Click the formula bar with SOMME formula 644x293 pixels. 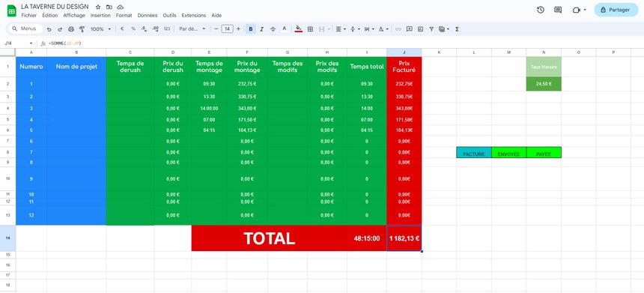coord(345,43)
